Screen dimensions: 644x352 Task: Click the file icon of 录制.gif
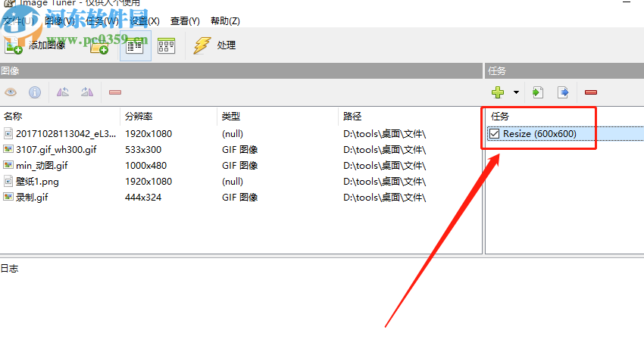point(8,197)
